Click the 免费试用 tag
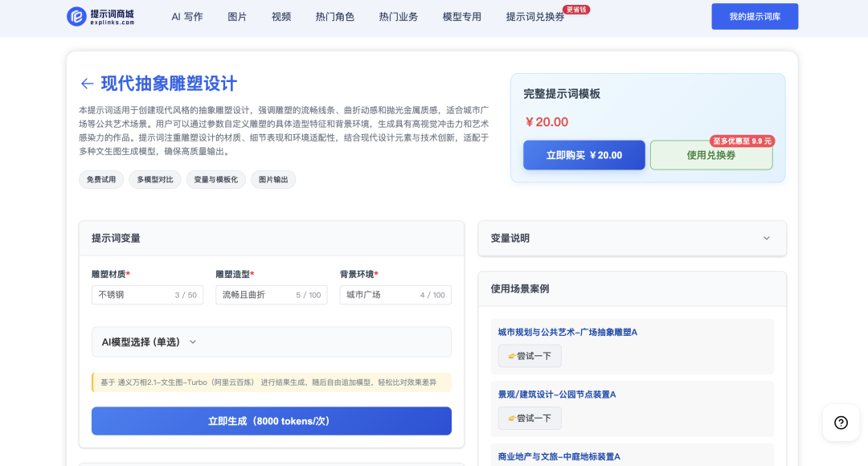This screenshot has width=868, height=466. click(x=101, y=179)
